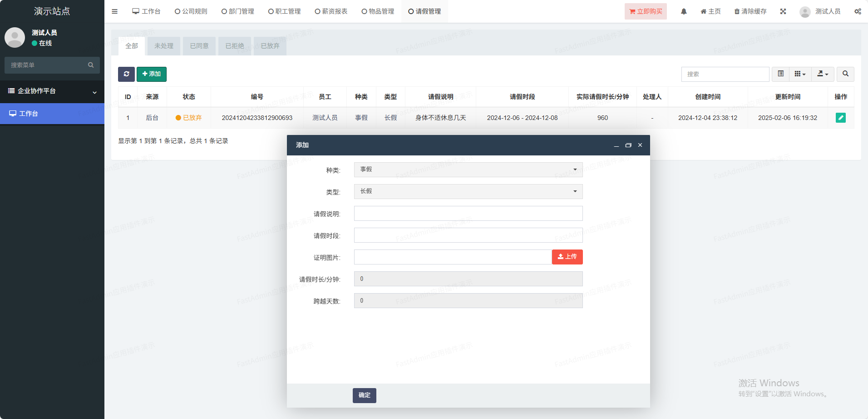This screenshot has width=868, height=419.
Task: Open the columns grid dropdown button
Action: [x=800, y=74]
